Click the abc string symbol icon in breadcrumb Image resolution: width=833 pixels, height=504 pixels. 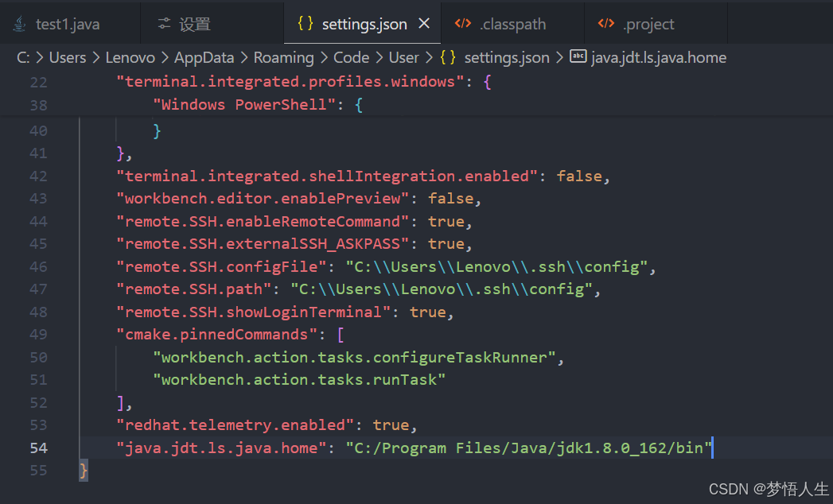578,56
